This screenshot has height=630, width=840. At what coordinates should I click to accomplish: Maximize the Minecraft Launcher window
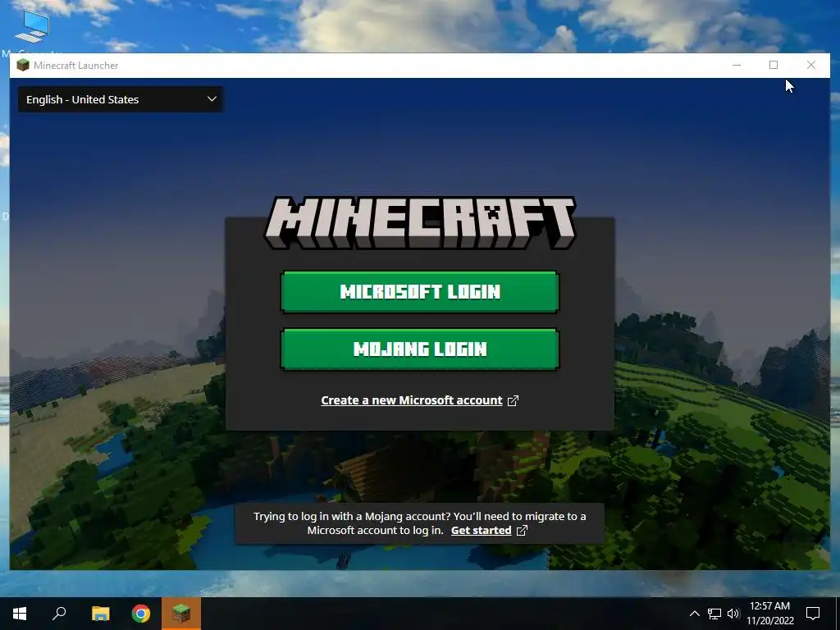774,65
